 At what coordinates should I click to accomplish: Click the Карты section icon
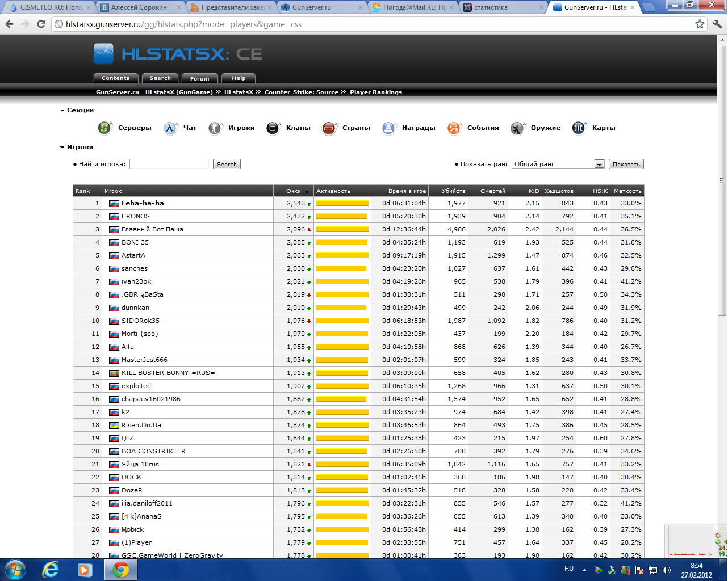click(579, 128)
